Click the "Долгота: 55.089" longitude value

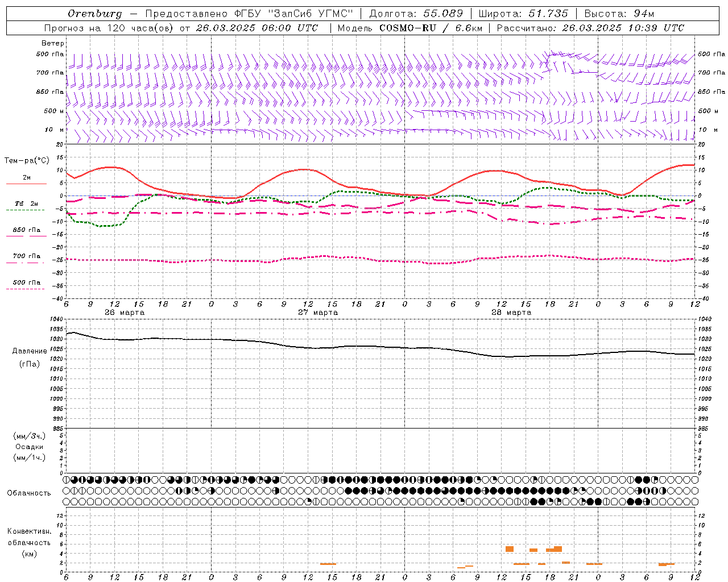pyautogui.click(x=416, y=14)
